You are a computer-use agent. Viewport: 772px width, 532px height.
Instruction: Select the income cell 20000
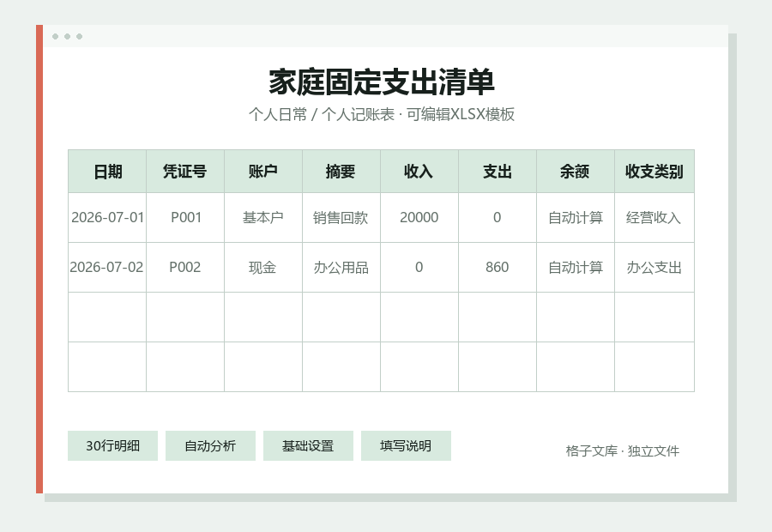click(419, 218)
